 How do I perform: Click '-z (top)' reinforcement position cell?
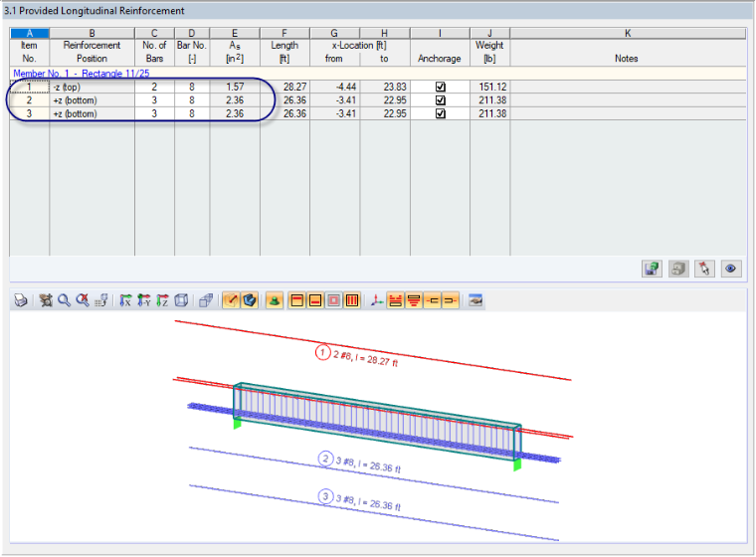click(92, 87)
